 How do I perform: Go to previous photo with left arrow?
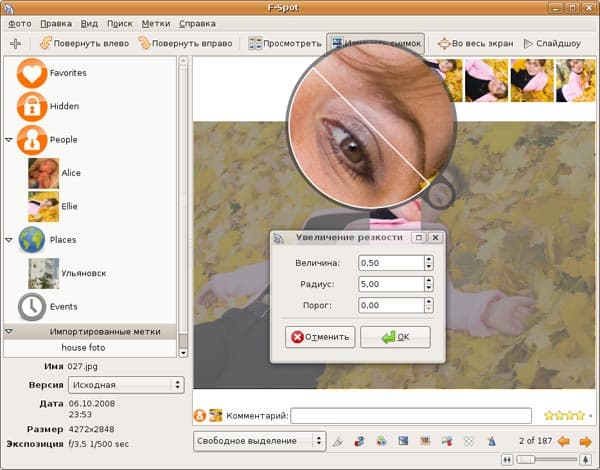[563, 442]
